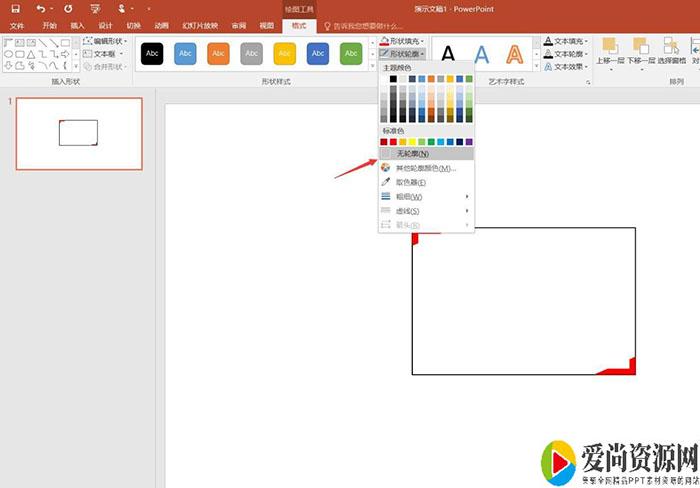Click the Bring Forward (上移一层) icon
Viewport: 700px width, 488px height.
tap(609, 48)
